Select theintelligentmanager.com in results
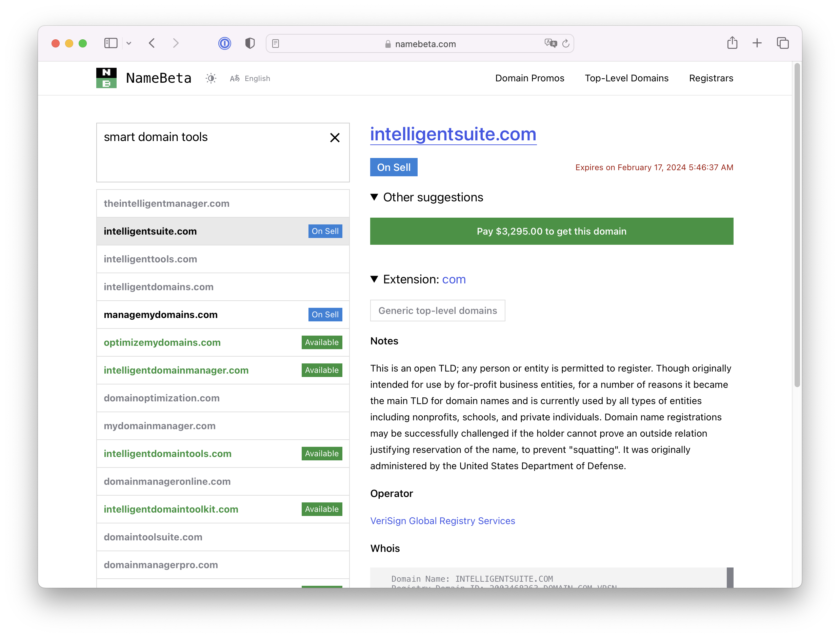 (x=223, y=203)
